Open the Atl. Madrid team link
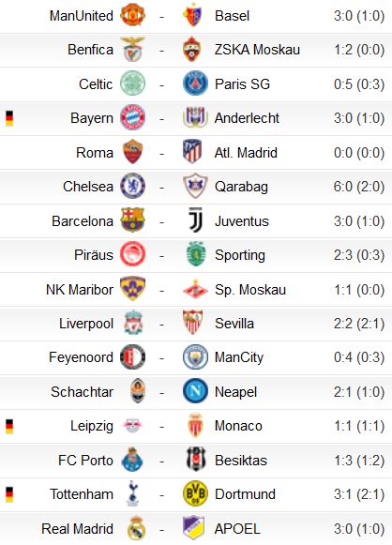 (246, 153)
